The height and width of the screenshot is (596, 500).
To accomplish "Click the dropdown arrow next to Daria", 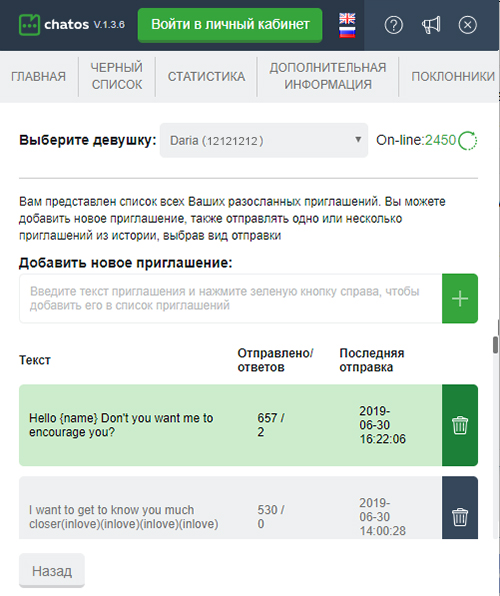I will pos(358,140).
